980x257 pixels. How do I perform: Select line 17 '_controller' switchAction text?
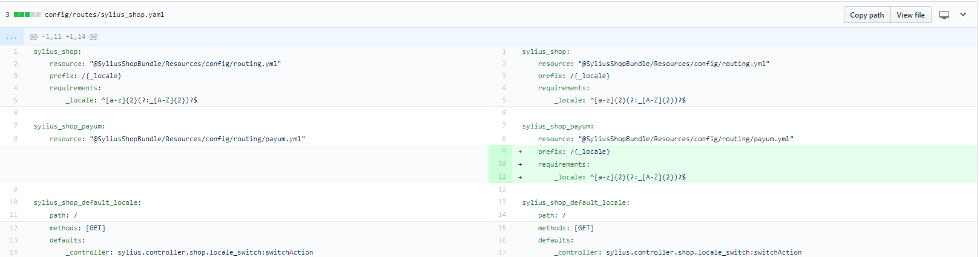click(x=678, y=252)
